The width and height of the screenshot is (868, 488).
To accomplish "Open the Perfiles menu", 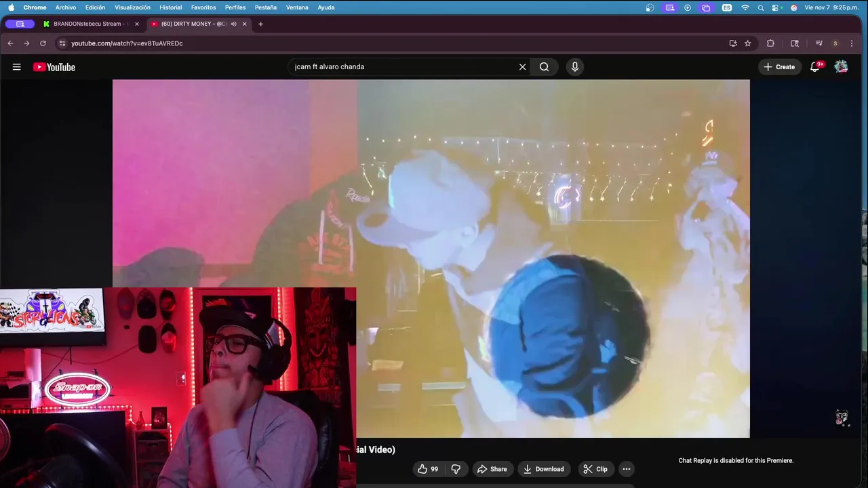I will 235,7.
